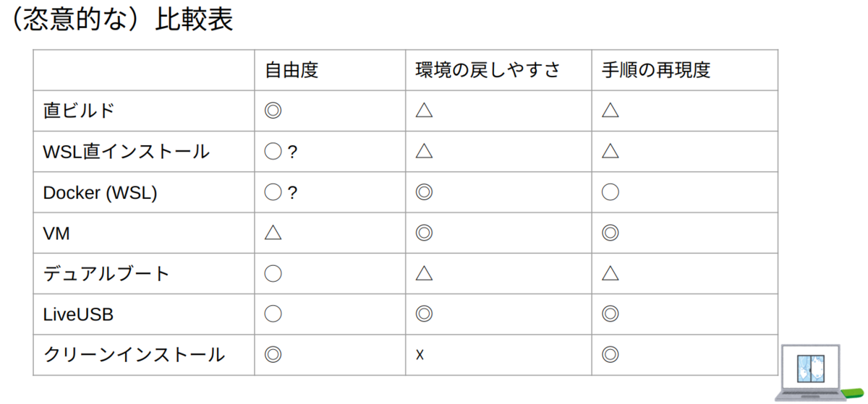Click the triangle in the VM row
Image resolution: width=868 pixels, height=404 pixels.
click(273, 233)
